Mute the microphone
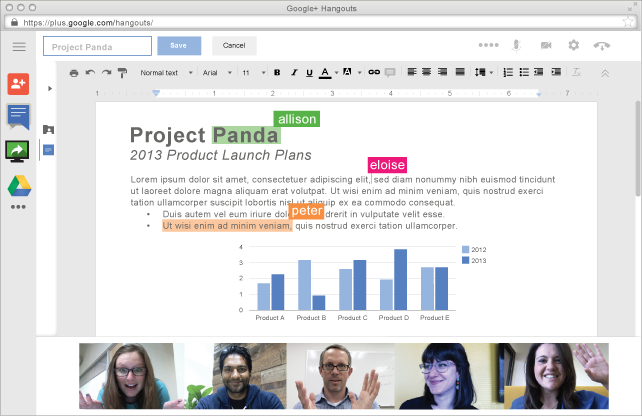Screen dimensions: 642x416 (x=517, y=45)
